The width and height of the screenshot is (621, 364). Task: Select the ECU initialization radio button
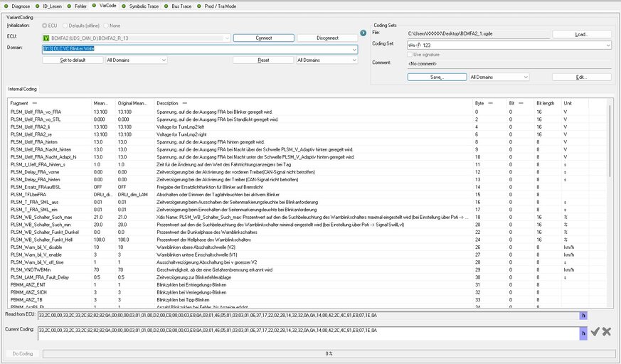coord(46,25)
